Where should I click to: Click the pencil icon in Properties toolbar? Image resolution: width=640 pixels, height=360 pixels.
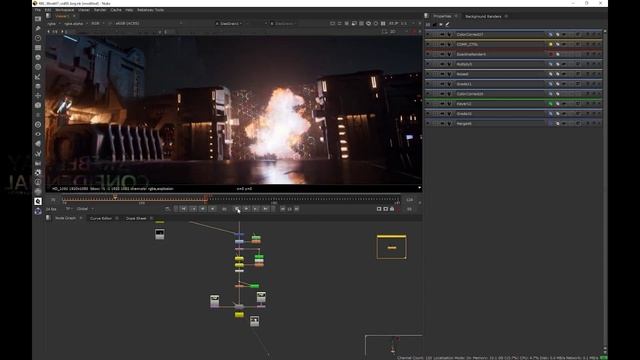447,24
